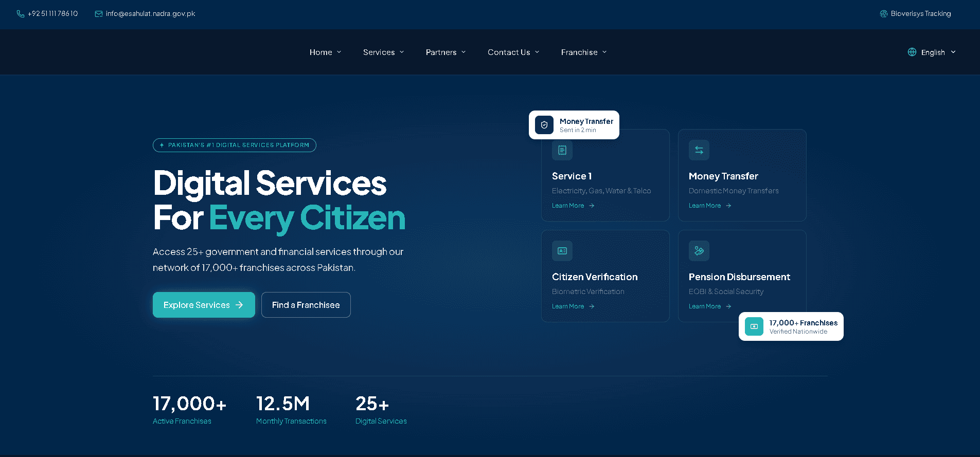Screen dimensions: 980x457
Task: Click Learn More under Pension Disbursement
Action: (705, 306)
